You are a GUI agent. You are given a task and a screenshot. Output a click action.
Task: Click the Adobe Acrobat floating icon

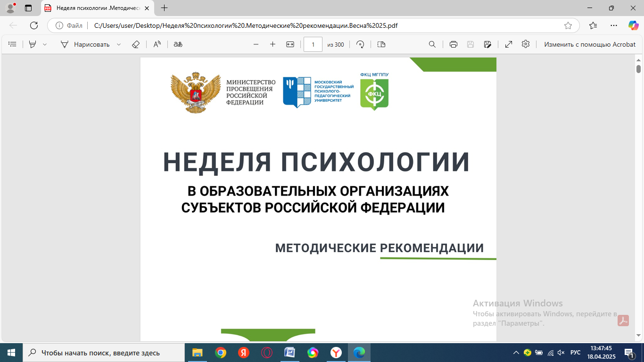[624, 321]
